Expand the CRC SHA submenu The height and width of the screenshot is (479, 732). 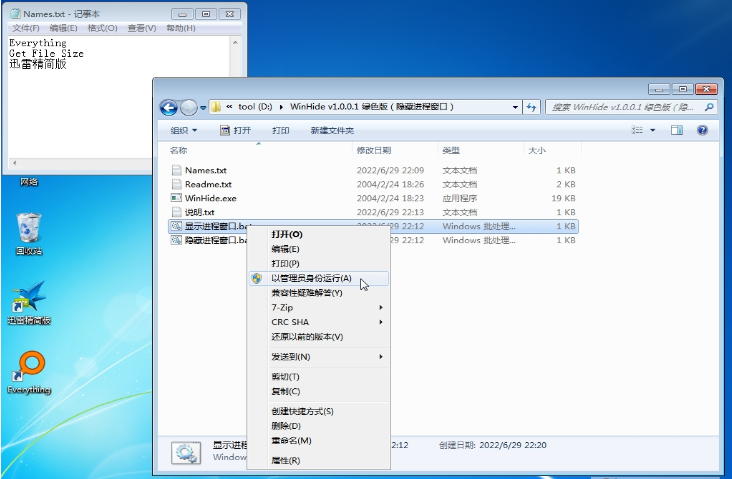pyautogui.click(x=319, y=322)
